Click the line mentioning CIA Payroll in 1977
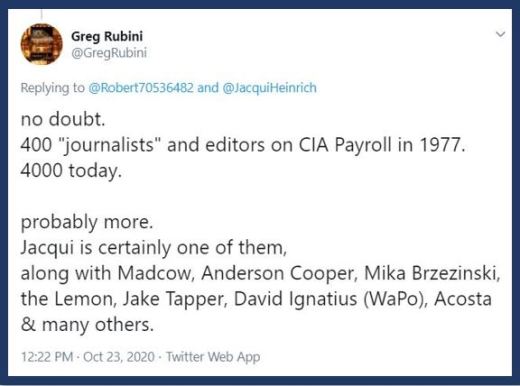This screenshot has width=520, height=386. pos(243,145)
